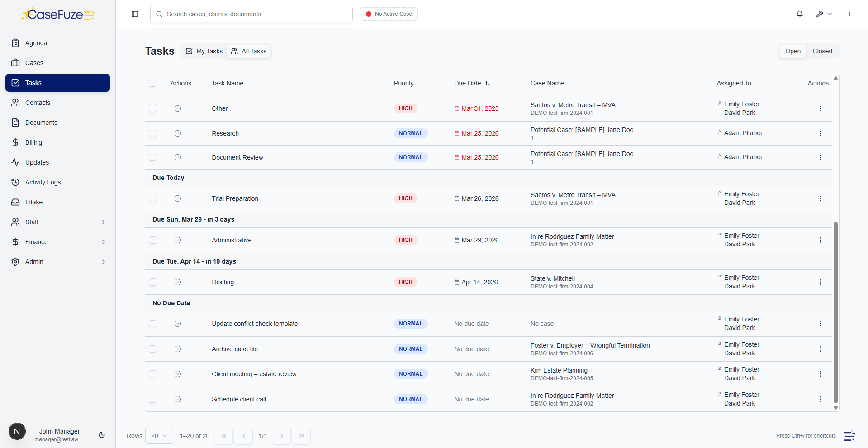This screenshot has height=448, width=868.
Task: Toggle the select-all checkbox in table header
Action: click(x=152, y=83)
